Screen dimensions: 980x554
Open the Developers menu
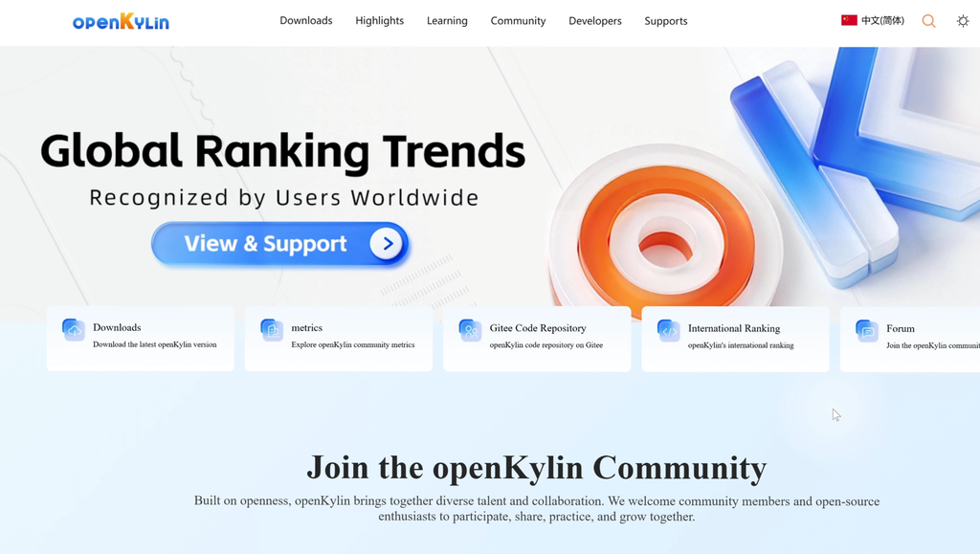pos(595,21)
